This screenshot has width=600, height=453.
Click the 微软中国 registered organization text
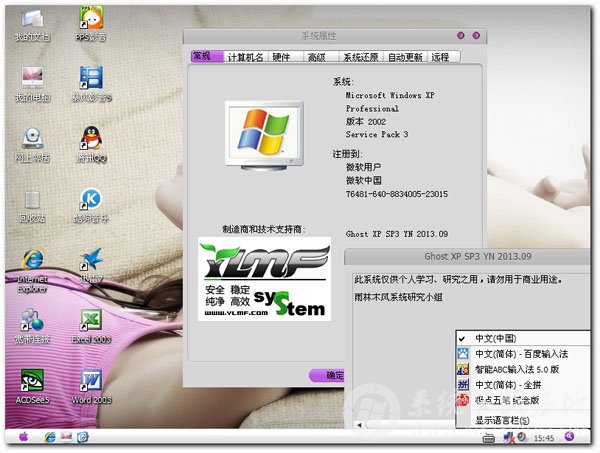click(x=364, y=180)
